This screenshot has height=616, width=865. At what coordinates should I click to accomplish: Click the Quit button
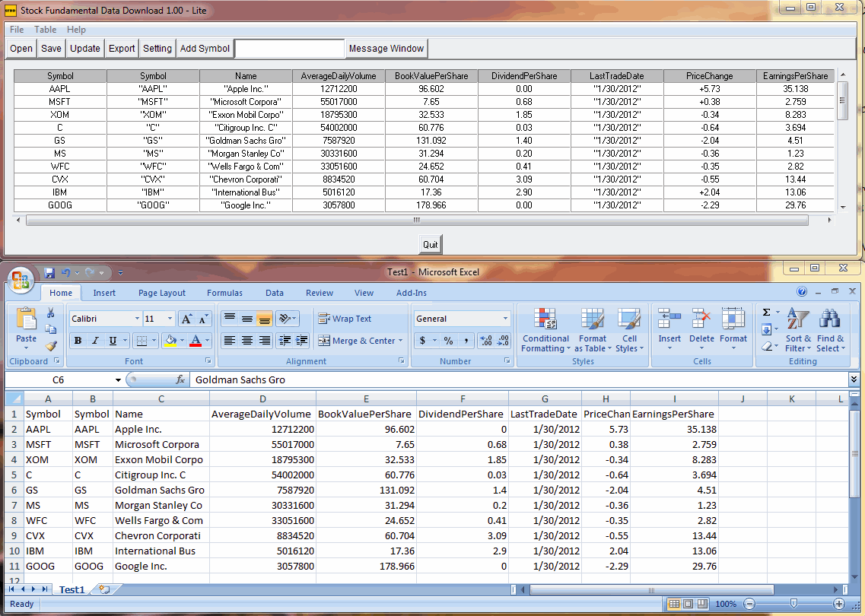pyautogui.click(x=431, y=244)
